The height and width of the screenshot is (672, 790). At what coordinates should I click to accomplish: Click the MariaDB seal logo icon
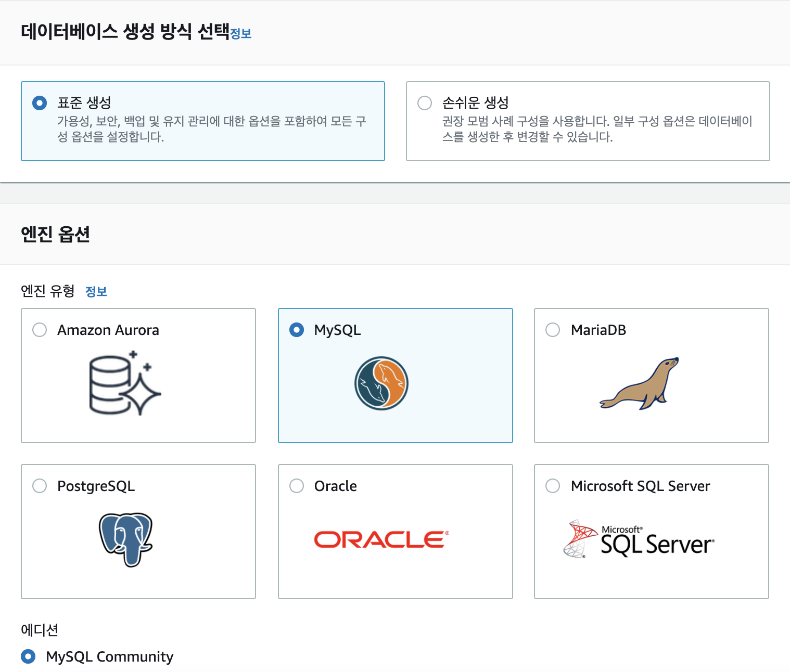coord(640,383)
